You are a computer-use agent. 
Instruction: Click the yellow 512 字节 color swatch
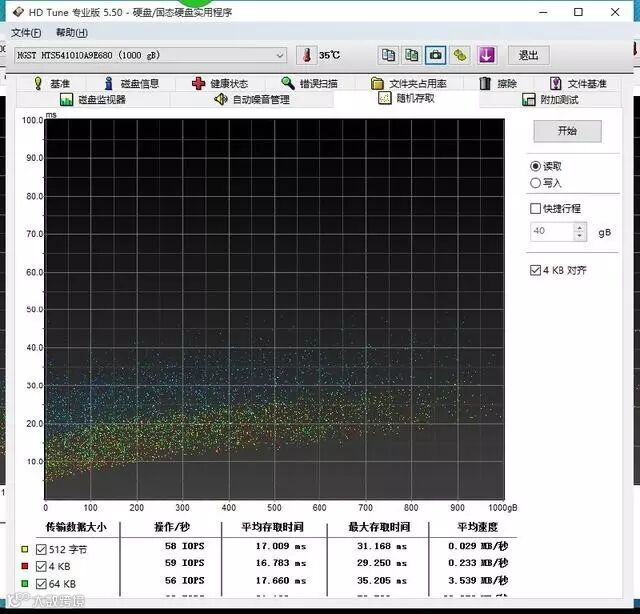pos(25,549)
